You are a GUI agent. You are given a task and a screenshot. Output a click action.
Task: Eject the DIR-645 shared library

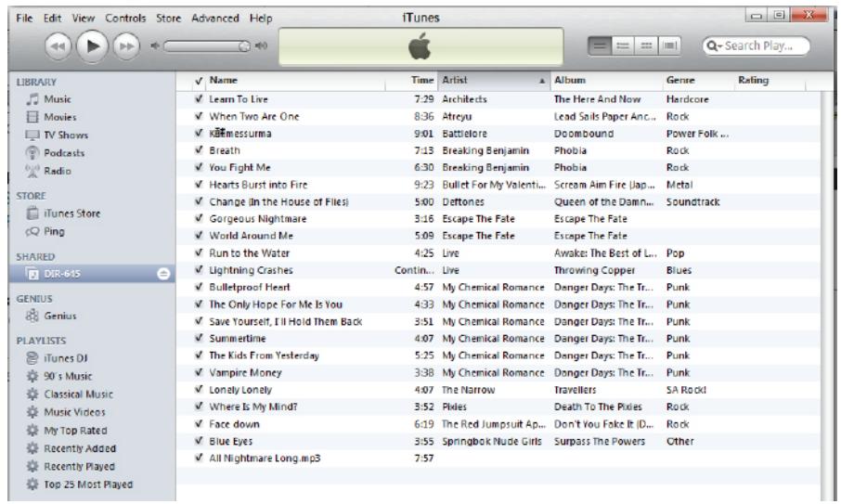click(x=163, y=274)
